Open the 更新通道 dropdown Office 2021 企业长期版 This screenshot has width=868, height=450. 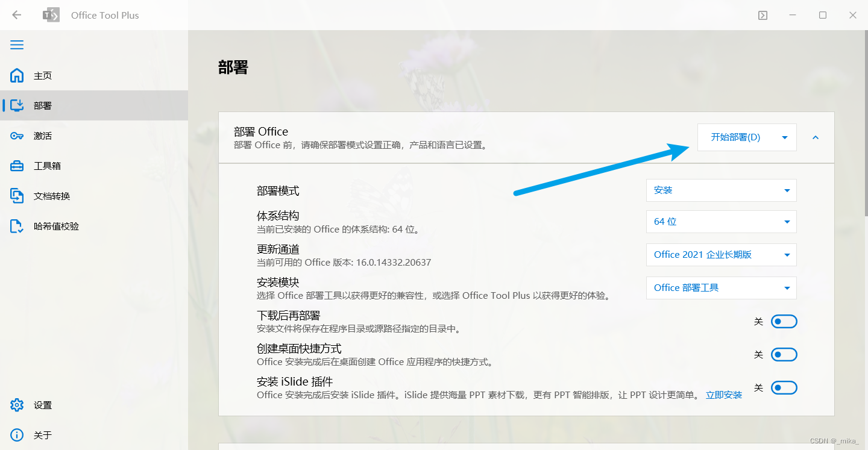pos(722,255)
